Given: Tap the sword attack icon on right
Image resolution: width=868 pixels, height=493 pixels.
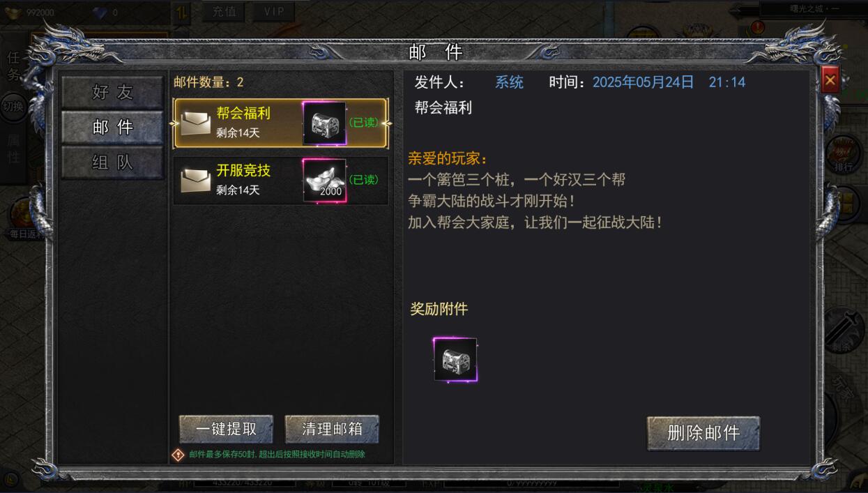Looking at the screenshot, I should 844,326.
